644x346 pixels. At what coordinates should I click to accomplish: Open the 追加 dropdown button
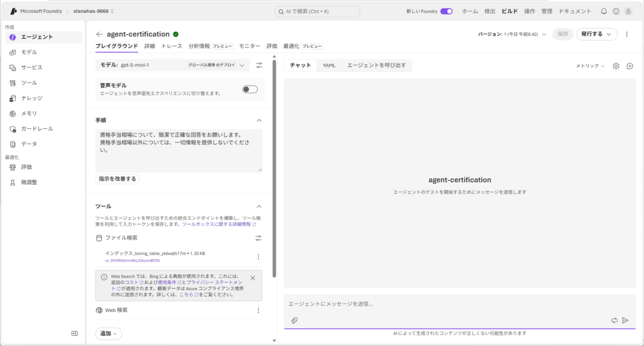click(108, 334)
